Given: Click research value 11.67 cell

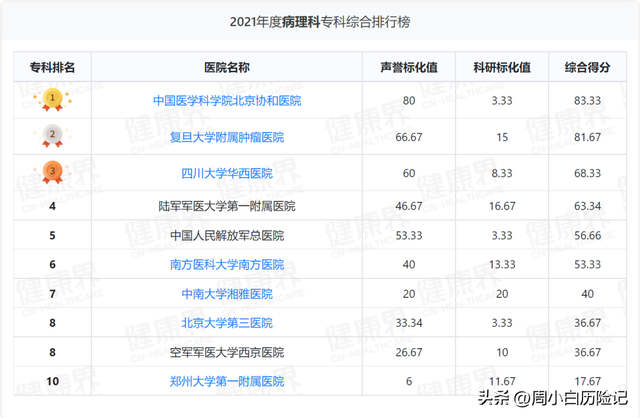Looking at the screenshot, I should click(502, 381).
